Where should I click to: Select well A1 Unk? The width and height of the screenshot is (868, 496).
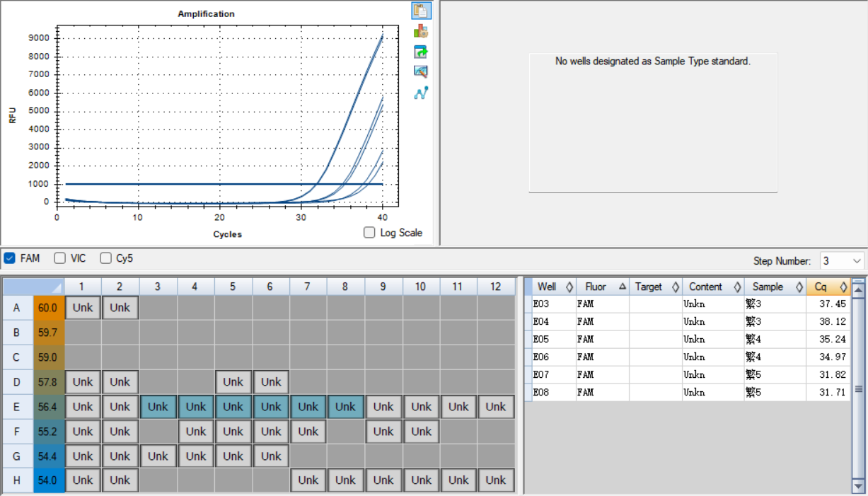click(83, 308)
